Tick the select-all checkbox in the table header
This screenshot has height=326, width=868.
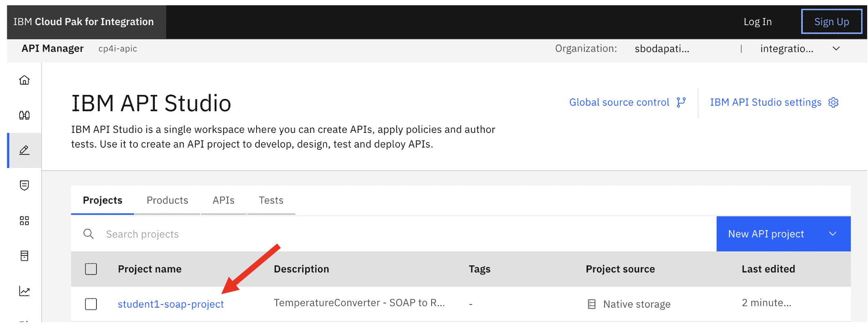91,269
